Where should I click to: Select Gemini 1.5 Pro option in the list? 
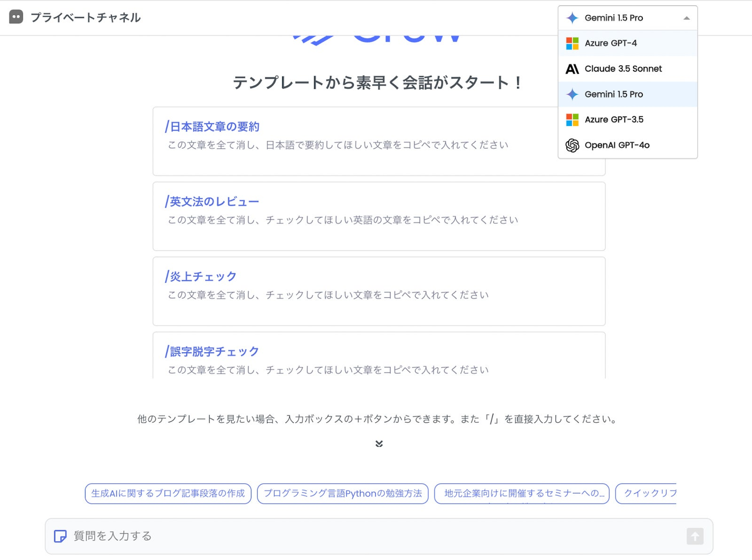[x=628, y=94]
